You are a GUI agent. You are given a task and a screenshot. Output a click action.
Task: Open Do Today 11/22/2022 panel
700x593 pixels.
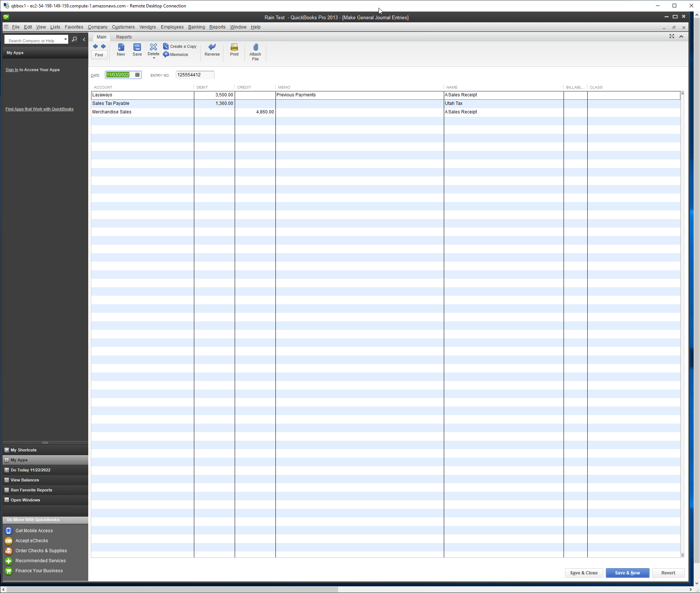point(45,470)
